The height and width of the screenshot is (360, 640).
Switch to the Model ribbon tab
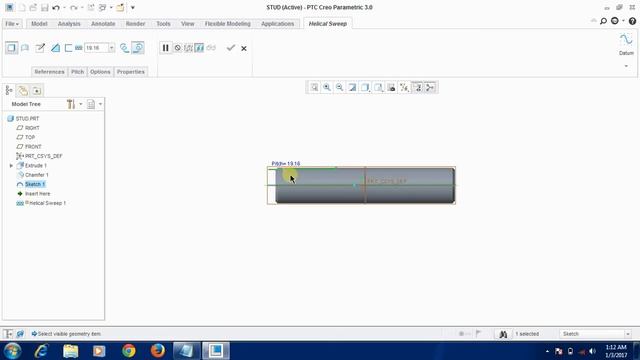click(x=39, y=24)
